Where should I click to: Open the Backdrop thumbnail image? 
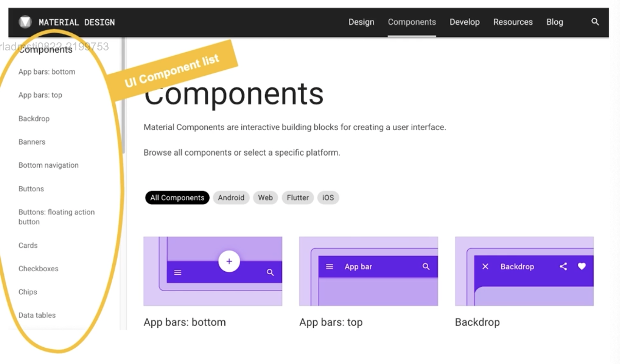pos(524,271)
